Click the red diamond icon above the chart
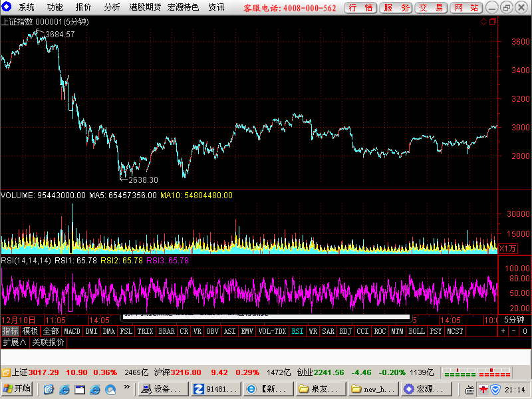 click(484, 22)
